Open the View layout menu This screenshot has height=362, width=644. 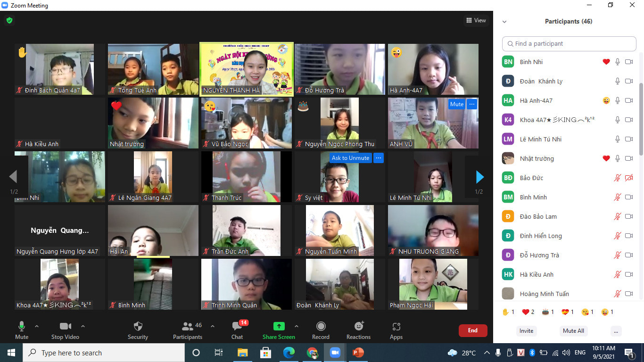pyautogui.click(x=476, y=20)
